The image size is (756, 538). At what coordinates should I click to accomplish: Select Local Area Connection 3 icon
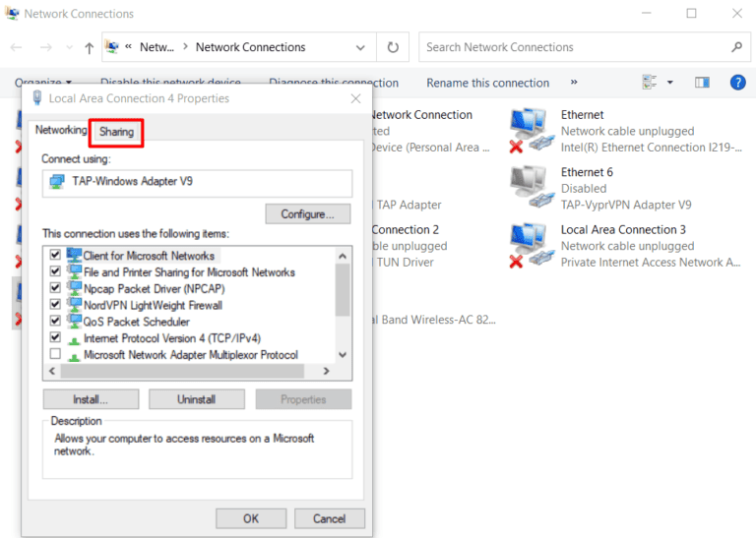pyautogui.click(x=532, y=245)
